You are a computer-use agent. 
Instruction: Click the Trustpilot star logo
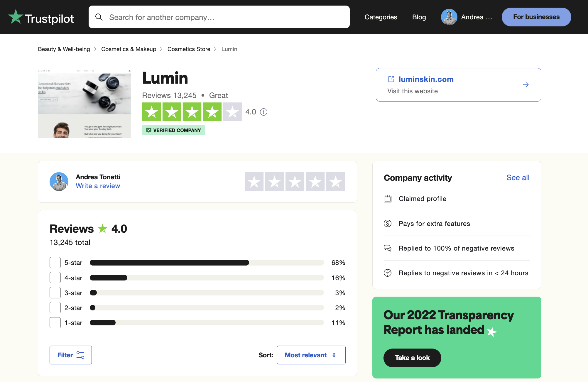click(x=16, y=17)
